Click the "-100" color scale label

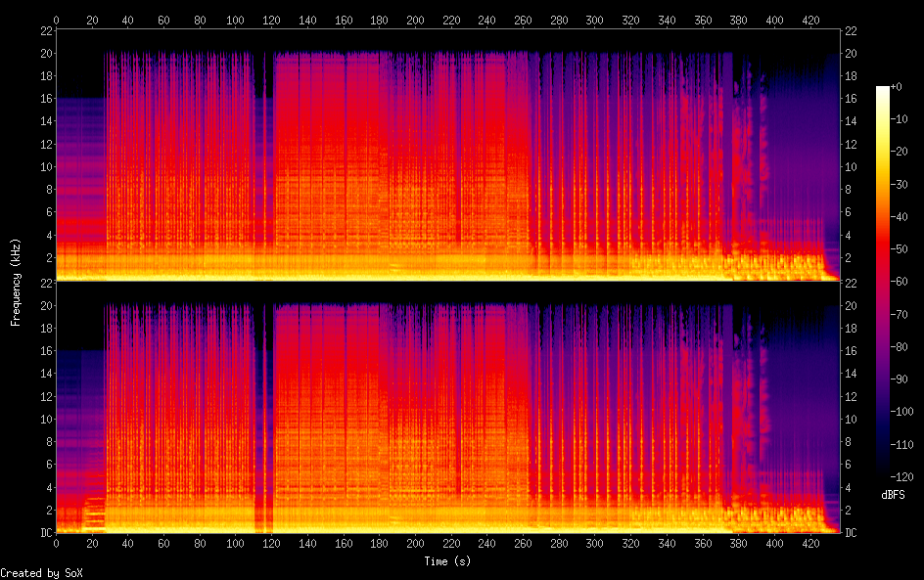click(x=901, y=412)
